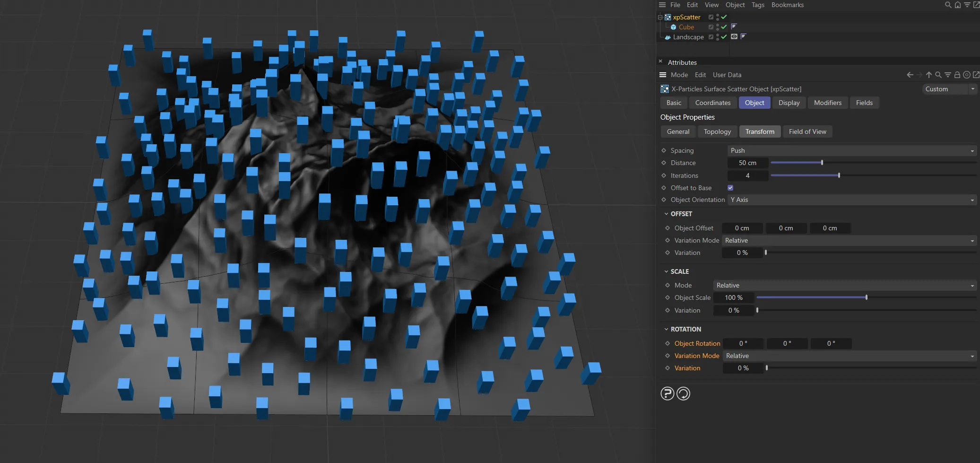980x463 pixels.
Task: Switch to the Topology tab
Action: tap(717, 131)
